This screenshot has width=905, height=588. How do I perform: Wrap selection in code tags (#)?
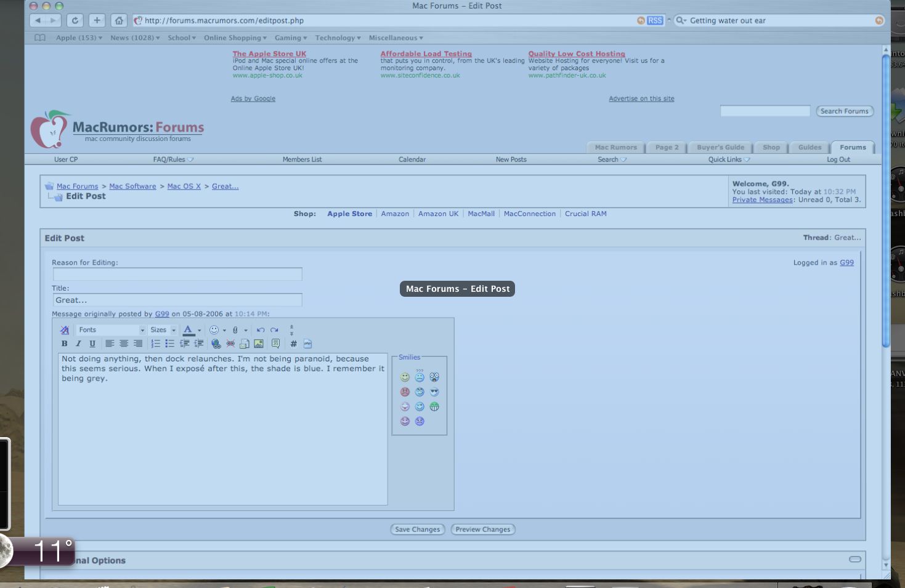(x=293, y=344)
